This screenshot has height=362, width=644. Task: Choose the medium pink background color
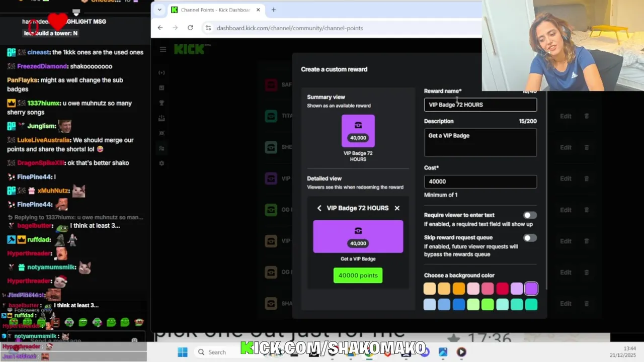[488, 289]
